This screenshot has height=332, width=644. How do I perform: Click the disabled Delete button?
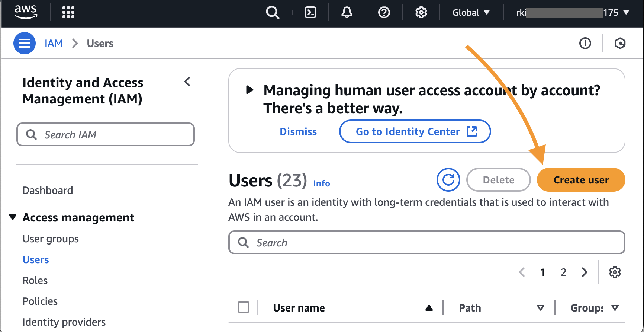(499, 180)
